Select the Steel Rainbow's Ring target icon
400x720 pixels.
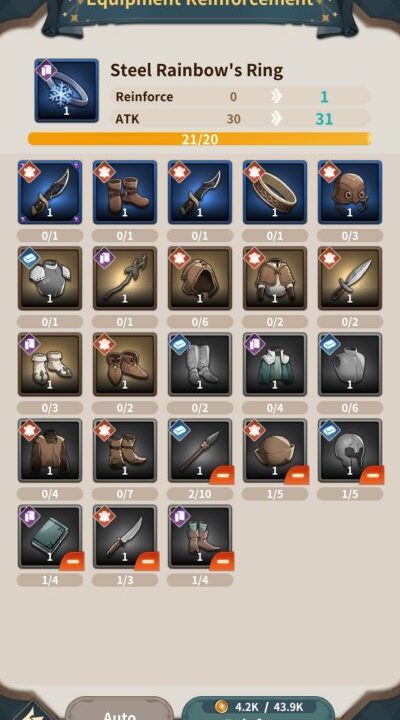point(67,90)
